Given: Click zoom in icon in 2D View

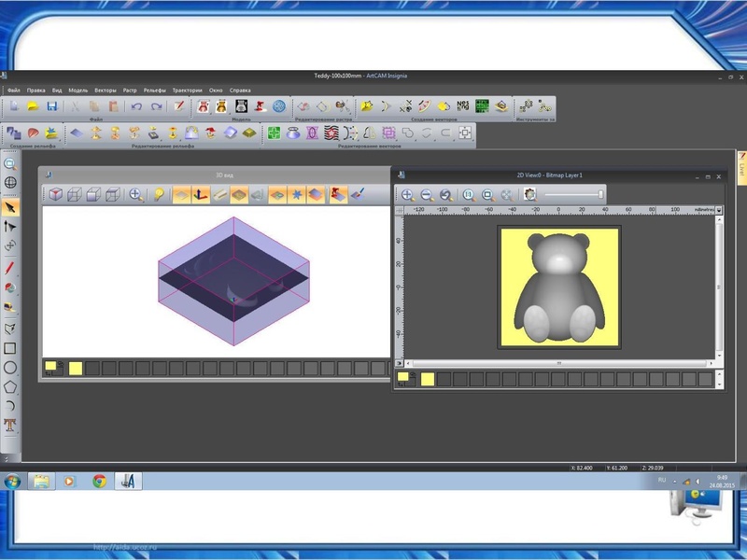Looking at the screenshot, I should tap(407, 195).
